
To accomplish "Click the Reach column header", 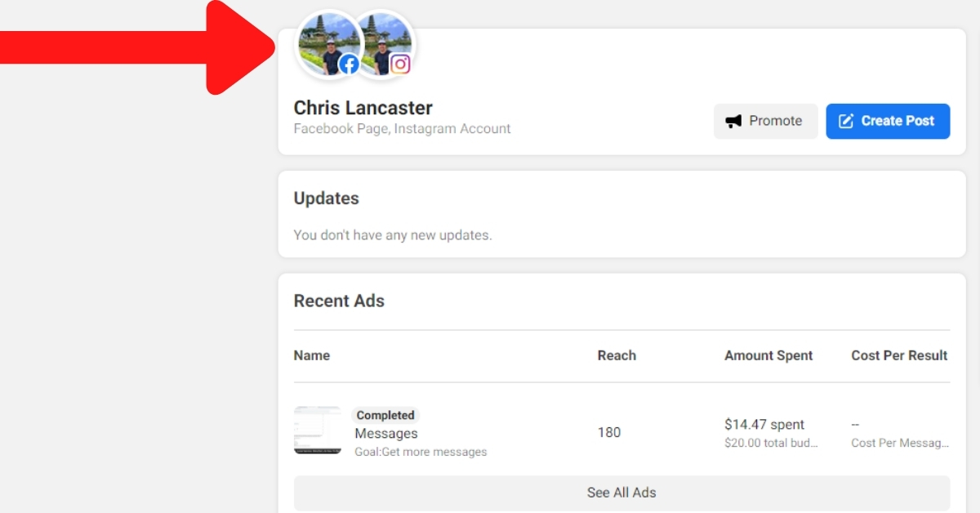I will pos(617,355).
